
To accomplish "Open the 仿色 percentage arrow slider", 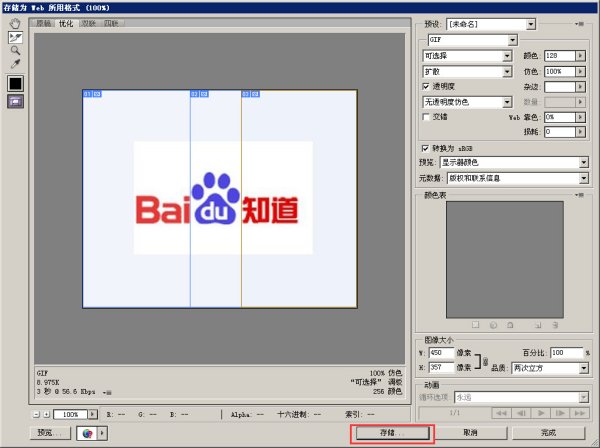I will pos(580,72).
